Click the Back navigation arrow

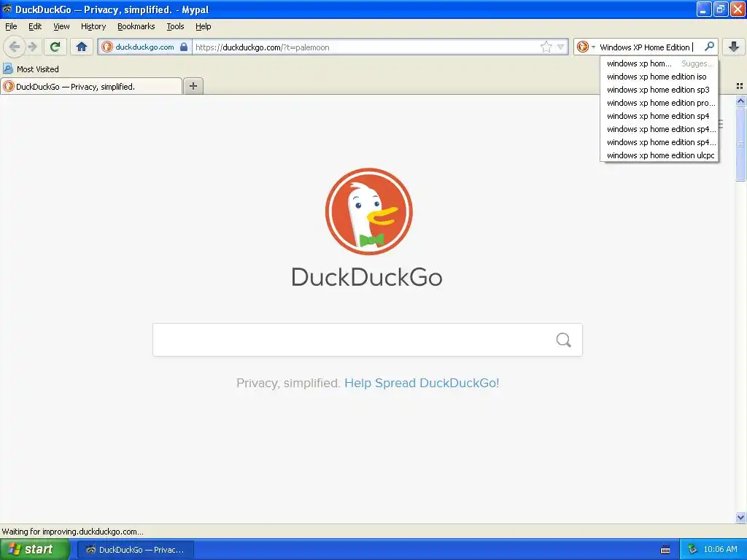15,47
